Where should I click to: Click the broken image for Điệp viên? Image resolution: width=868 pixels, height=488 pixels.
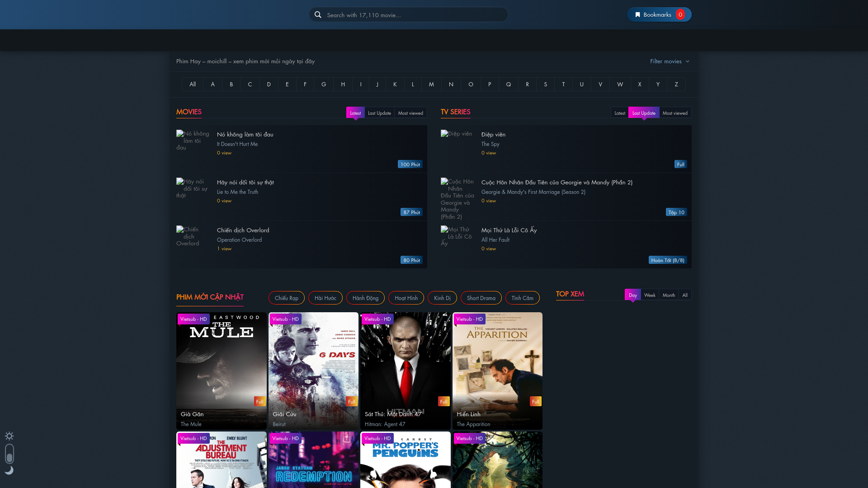tap(456, 134)
